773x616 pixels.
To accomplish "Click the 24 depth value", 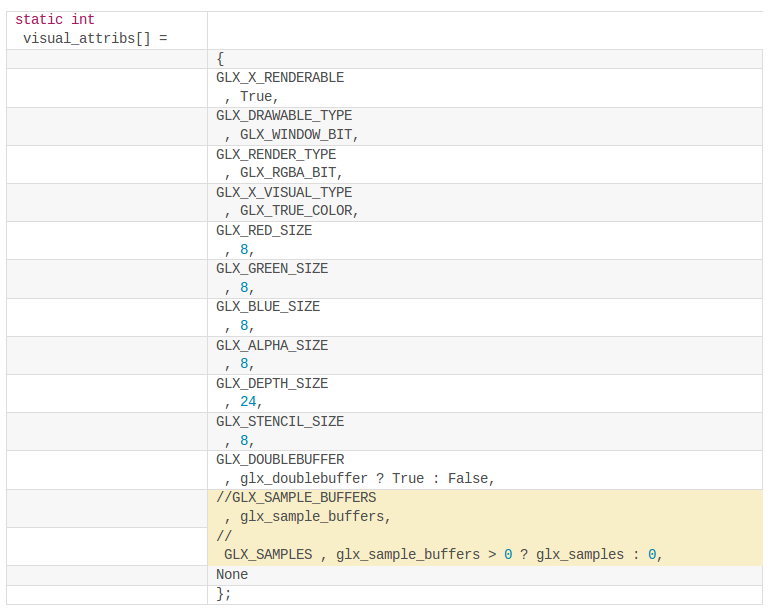I will (248, 402).
